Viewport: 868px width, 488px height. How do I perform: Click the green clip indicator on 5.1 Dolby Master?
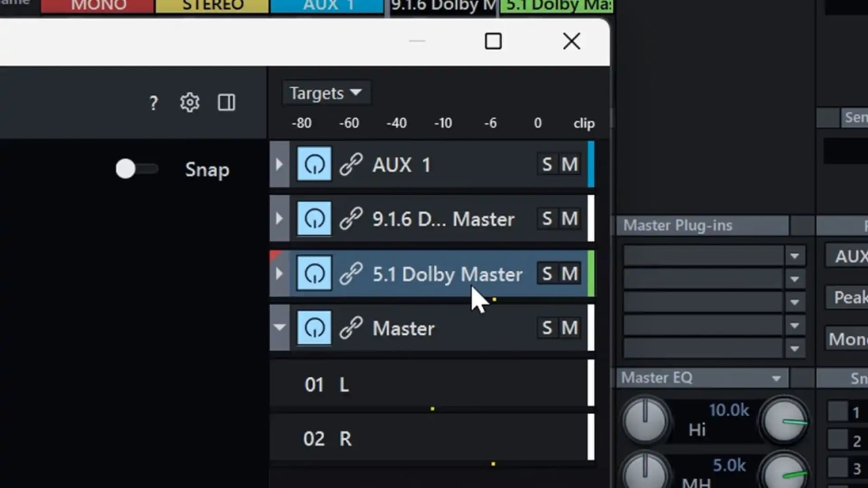pos(591,274)
